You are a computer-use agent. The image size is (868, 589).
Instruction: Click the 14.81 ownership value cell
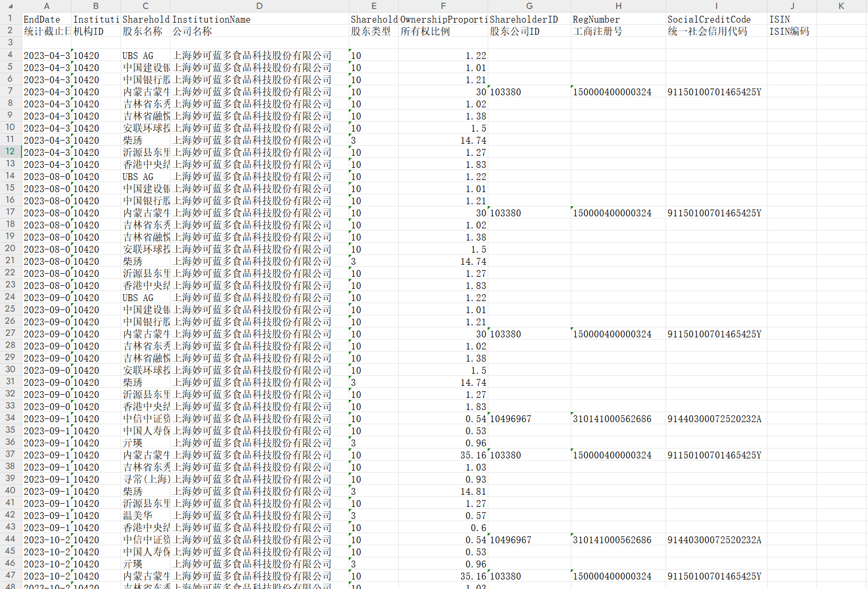[x=443, y=492]
